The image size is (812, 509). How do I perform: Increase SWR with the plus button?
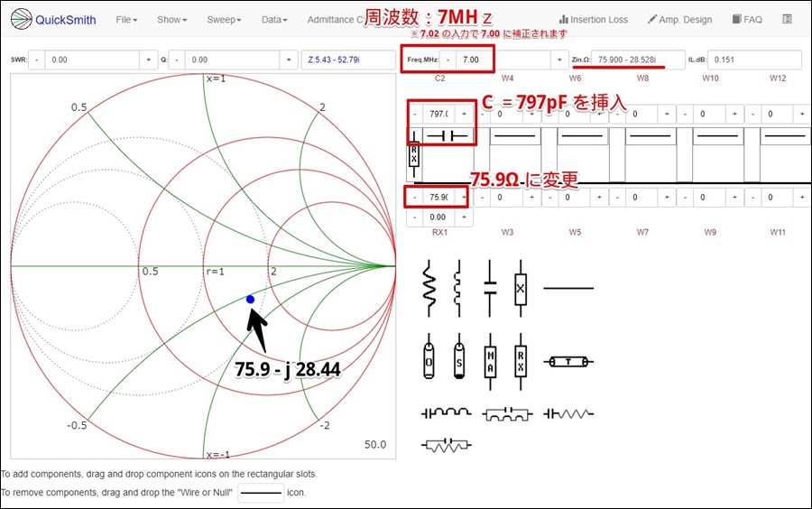[x=149, y=60]
